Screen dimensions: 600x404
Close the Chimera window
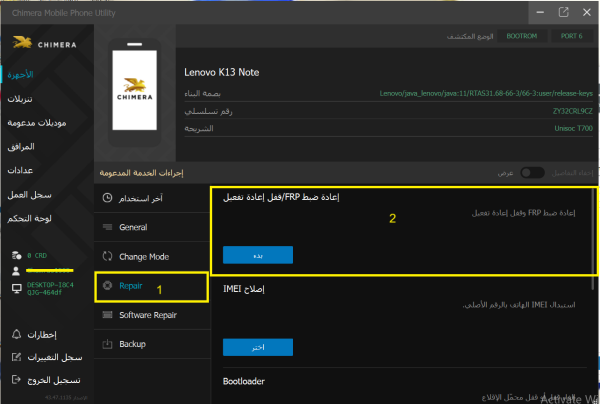coord(587,13)
